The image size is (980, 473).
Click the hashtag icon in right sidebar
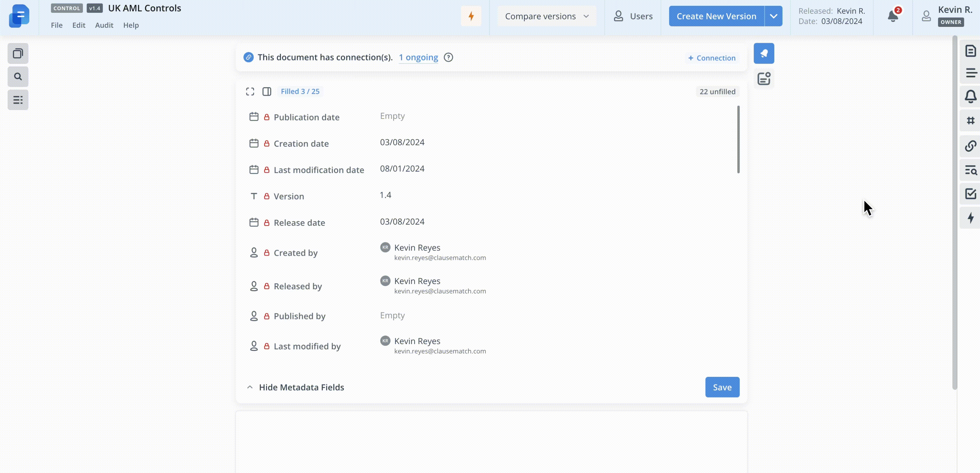pos(970,120)
